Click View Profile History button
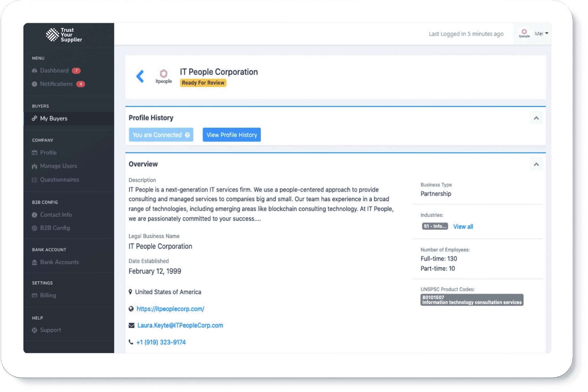 (x=232, y=135)
